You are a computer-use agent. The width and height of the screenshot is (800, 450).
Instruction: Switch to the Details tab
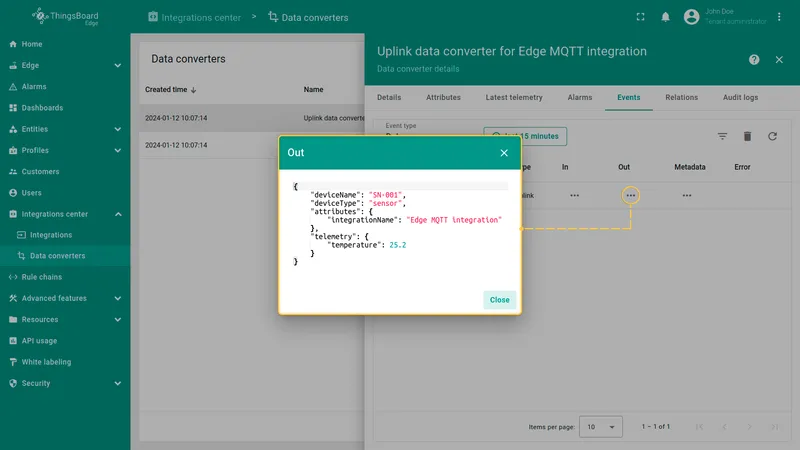389,97
